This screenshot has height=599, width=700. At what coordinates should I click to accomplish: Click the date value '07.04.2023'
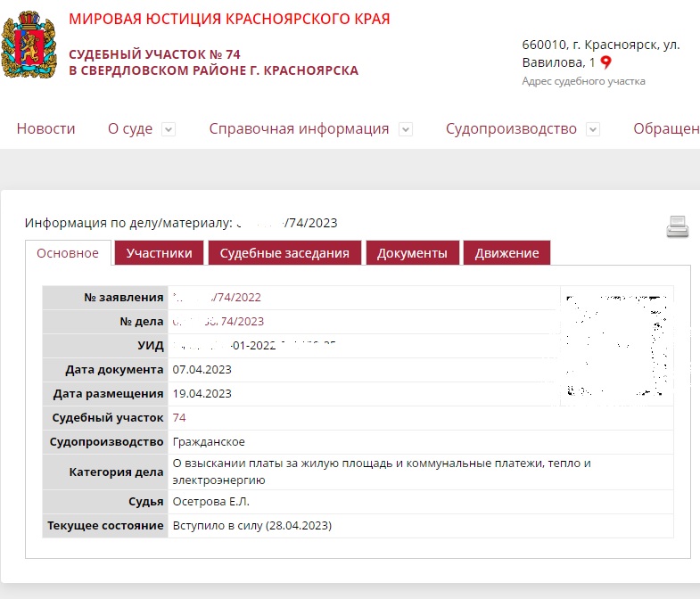pyautogui.click(x=202, y=370)
